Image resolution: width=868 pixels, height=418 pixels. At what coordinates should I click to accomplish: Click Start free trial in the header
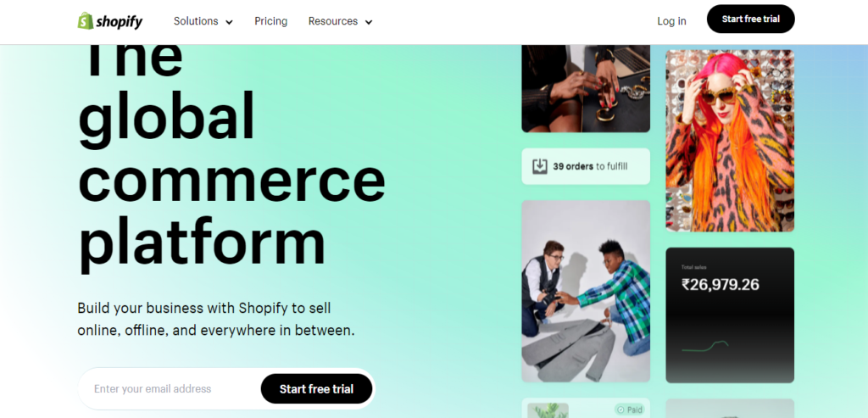(x=751, y=19)
